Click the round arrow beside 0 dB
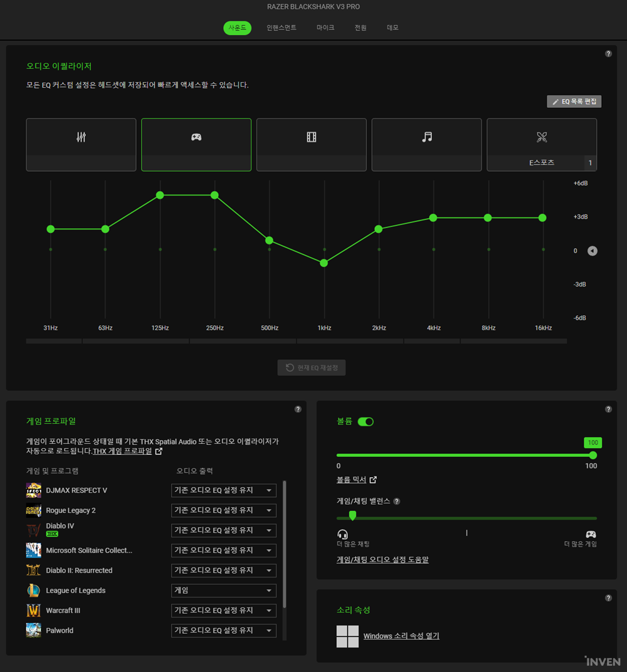 click(593, 251)
